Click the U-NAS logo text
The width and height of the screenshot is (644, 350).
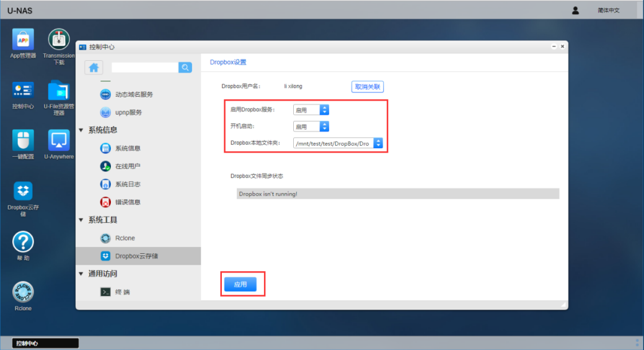[20, 11]
